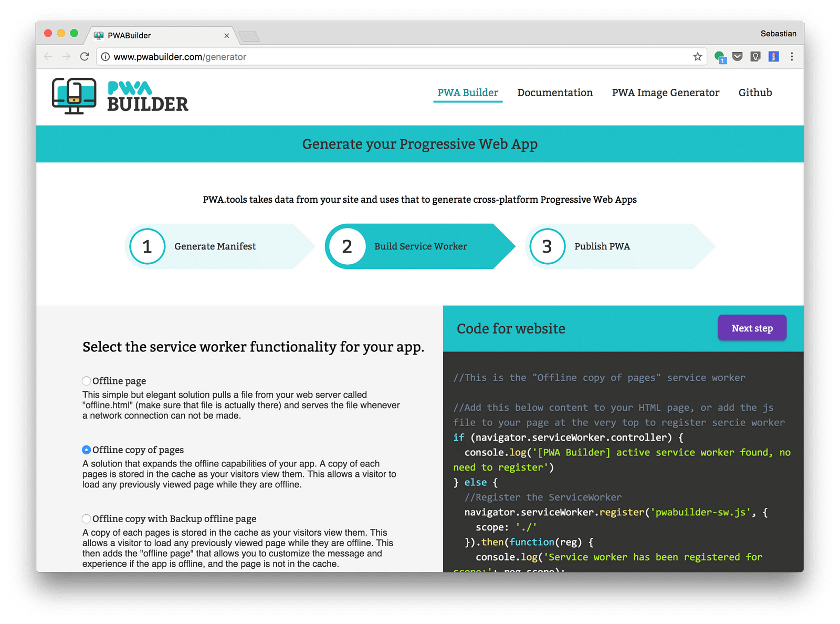Image resolution: width=840 pixels, height=624 pixels.
Task: Click the Pocket extension icon
Action: coord(738,57)
